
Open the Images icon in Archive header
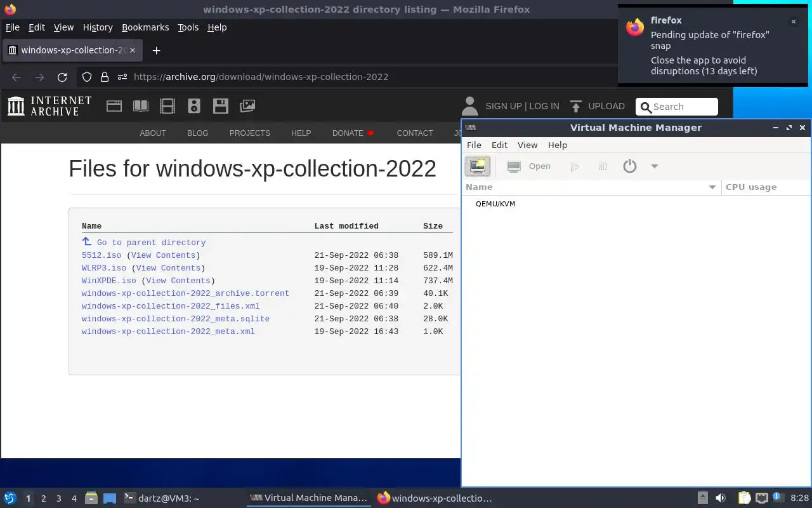247,106
